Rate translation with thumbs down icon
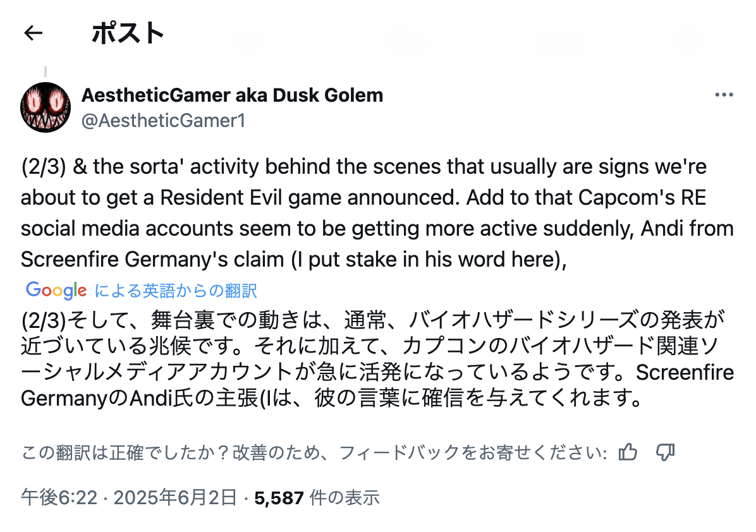 click(x=666, y=452)
